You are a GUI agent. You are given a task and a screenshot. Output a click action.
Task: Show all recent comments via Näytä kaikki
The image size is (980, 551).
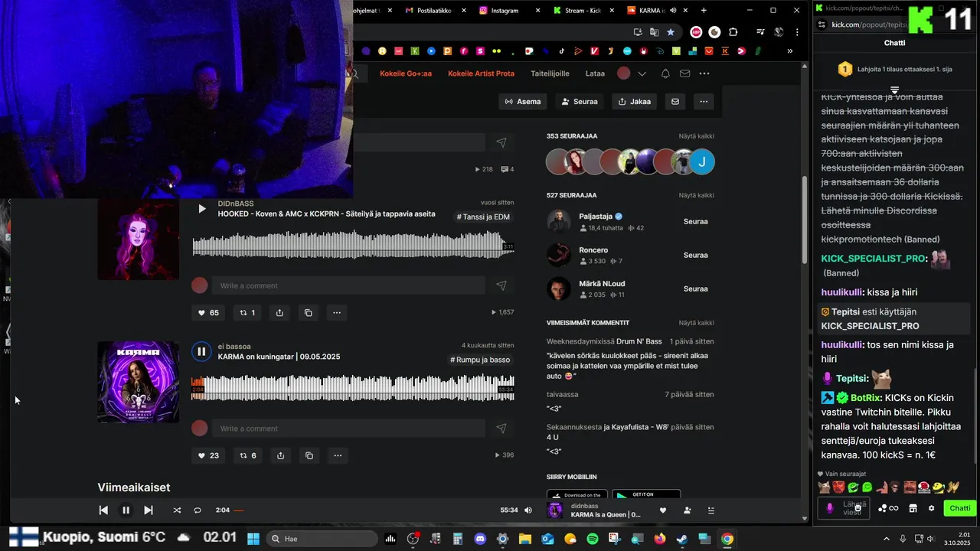click(x=696, y=322)
